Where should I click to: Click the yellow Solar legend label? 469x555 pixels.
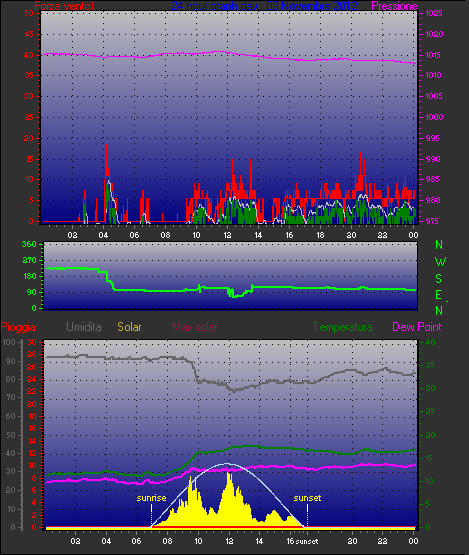[129, 327]
